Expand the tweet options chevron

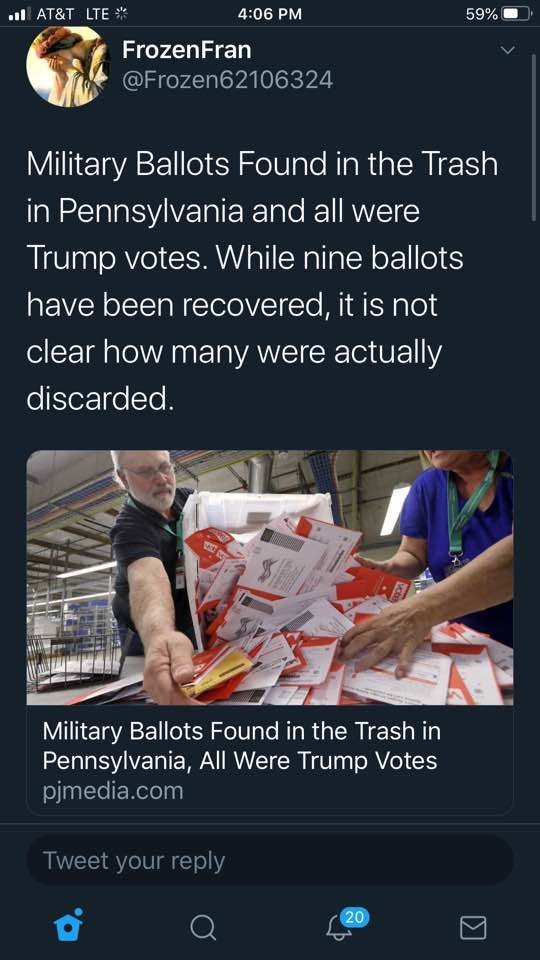point(508,50)
